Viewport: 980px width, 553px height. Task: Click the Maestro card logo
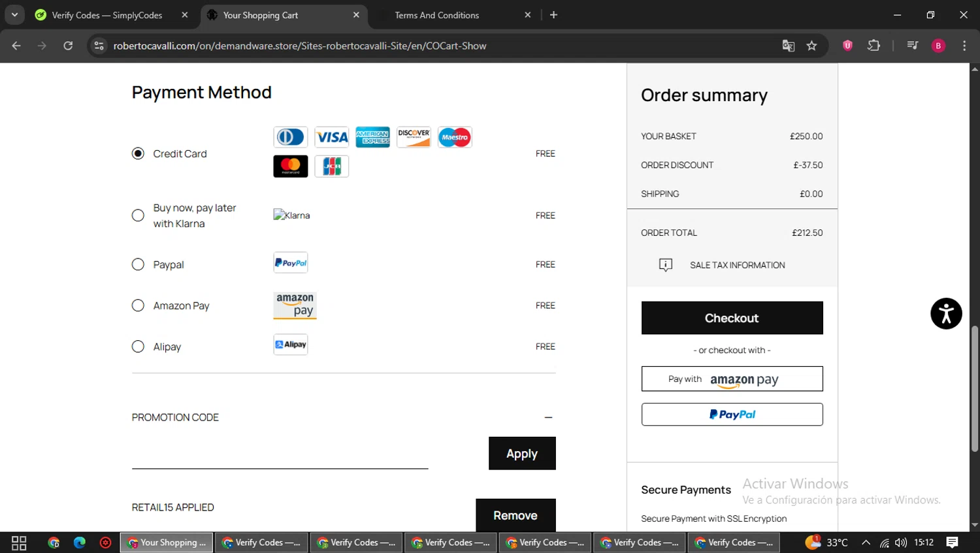click(455, 137)
